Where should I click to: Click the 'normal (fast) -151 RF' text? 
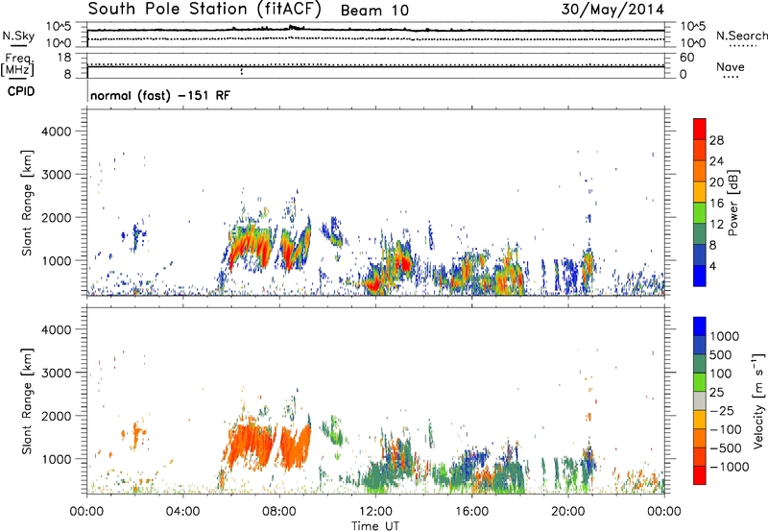[160, 95]
